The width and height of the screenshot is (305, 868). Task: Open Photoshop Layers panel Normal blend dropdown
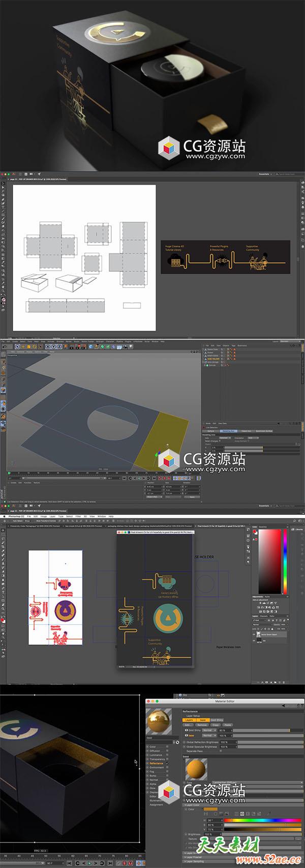(x=262, y=625)
